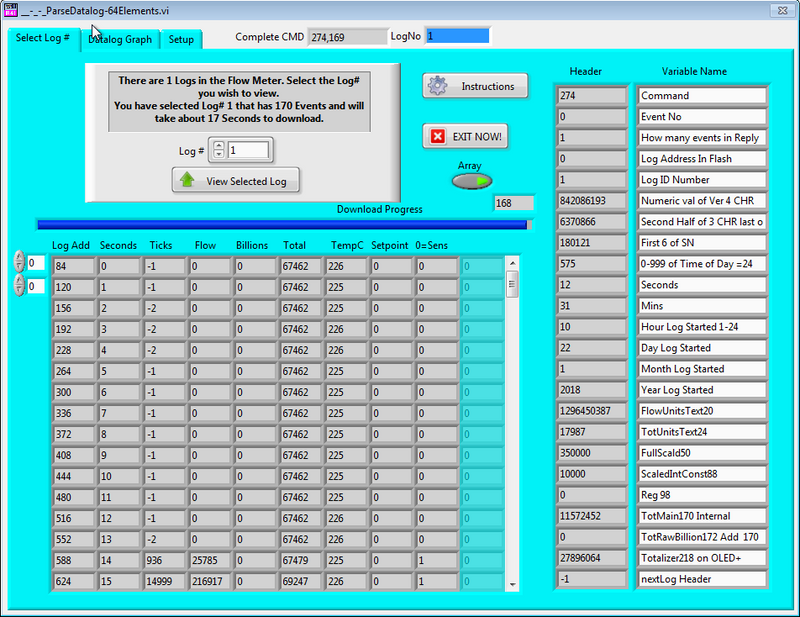Click the Header value 27896064
The height and width of the screenshot is (617, 800).
click(x=592, y=558)
